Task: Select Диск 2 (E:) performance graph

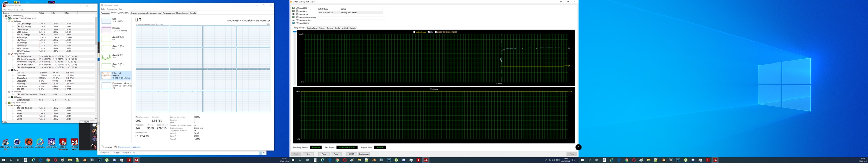Action: pyautogui.click(x=106, y=57)
